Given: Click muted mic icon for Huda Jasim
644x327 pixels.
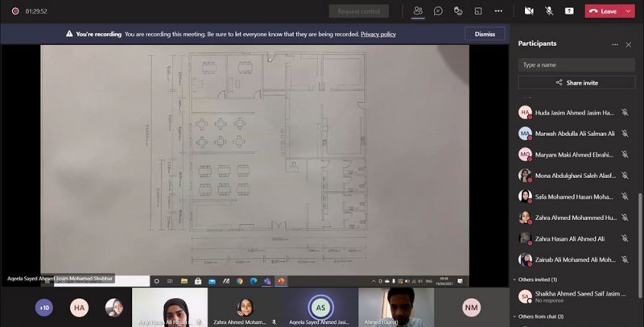Looking at the screenshot, I should pyautogui.click(x=625, y=112).
